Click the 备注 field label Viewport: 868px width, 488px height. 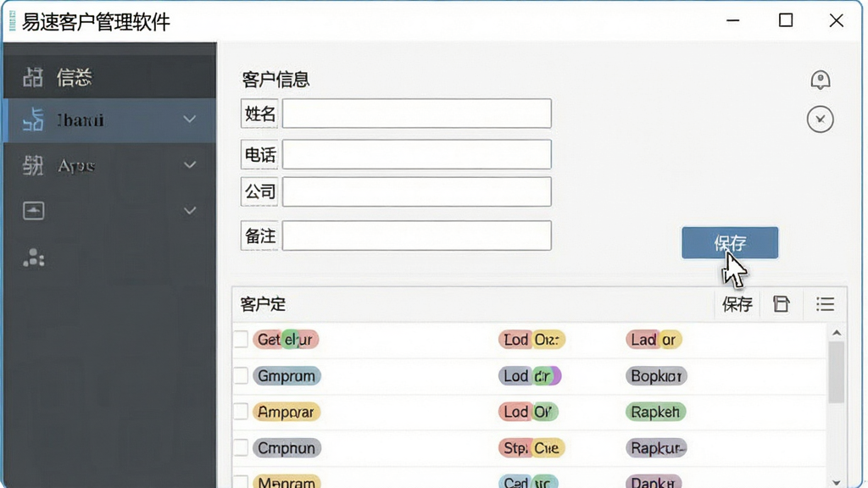tap(259, 236)
